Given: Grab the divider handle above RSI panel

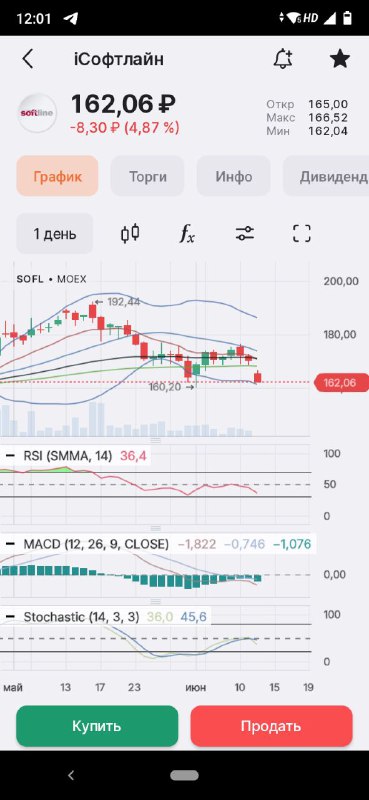Looking at the screenshot, I should click(x=155, y=440).
